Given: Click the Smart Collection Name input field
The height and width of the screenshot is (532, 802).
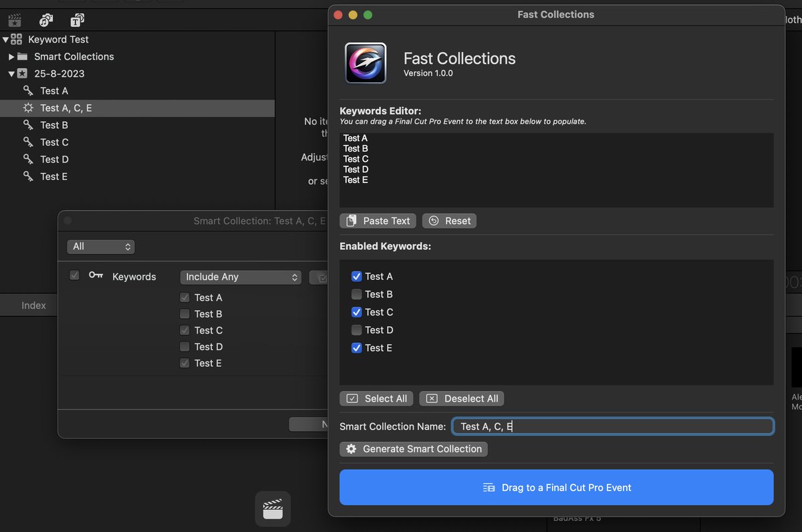Looking at the screenshot, I should [613, 426].
